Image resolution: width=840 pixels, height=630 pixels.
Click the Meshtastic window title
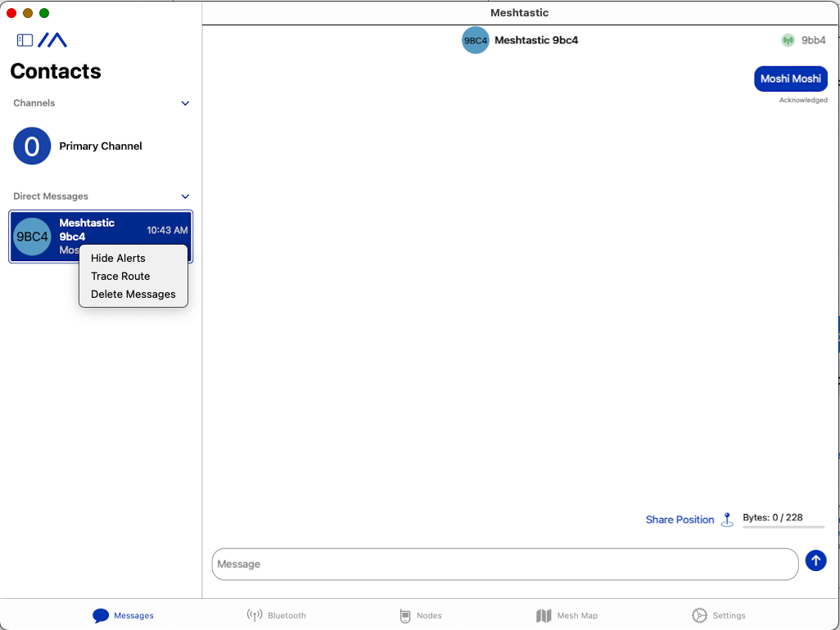coord(520,13)
